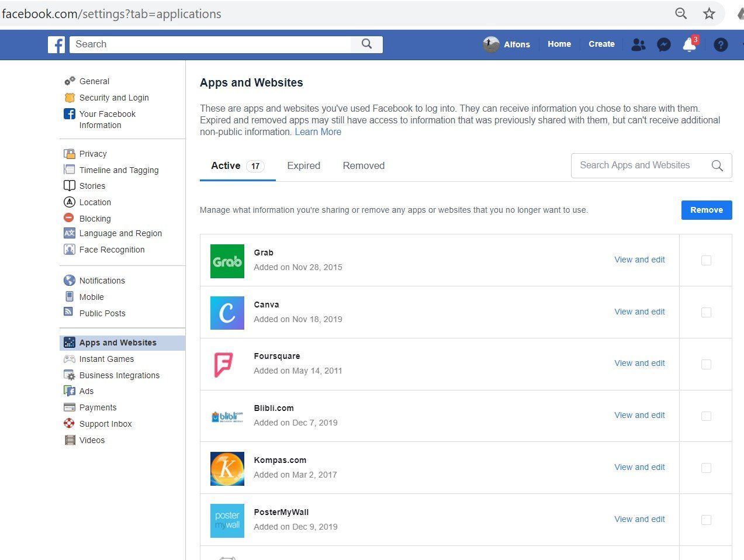The height and width of the screenshot is (560, 744).
Task: Open Support Inbox
Action: click(105, 424)
